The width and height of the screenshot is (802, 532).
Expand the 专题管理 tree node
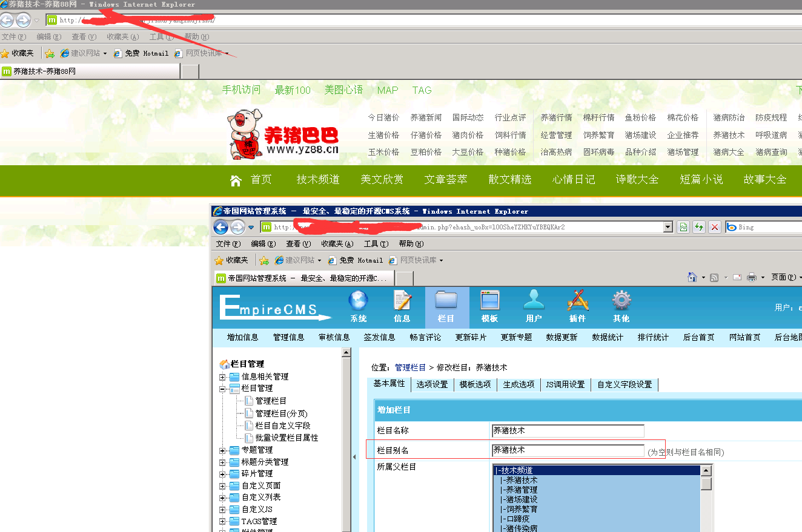click(222, 450)
